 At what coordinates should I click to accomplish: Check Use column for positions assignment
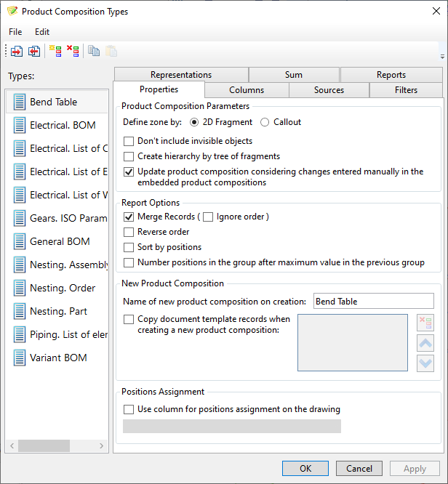[x=129, y=409]
